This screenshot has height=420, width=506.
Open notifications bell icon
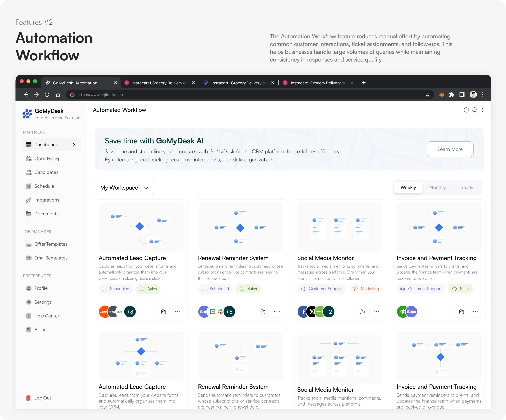point(474,110)
